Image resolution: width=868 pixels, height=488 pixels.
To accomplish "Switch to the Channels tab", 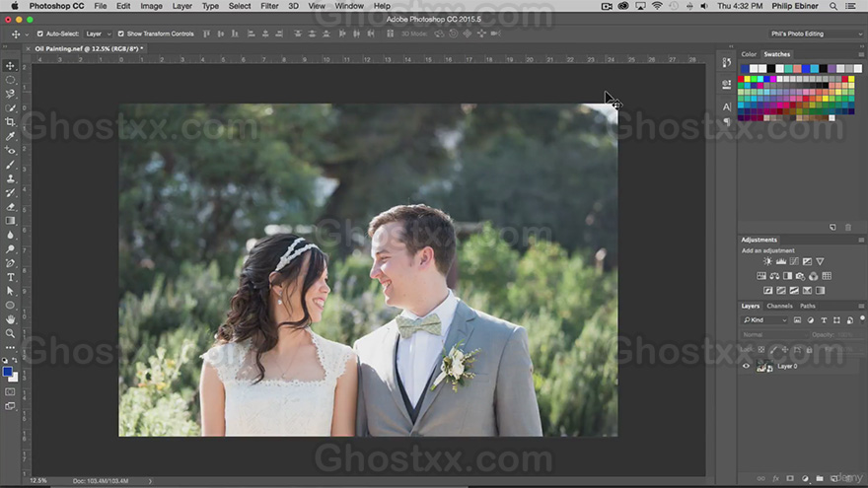I will [779, 306].
